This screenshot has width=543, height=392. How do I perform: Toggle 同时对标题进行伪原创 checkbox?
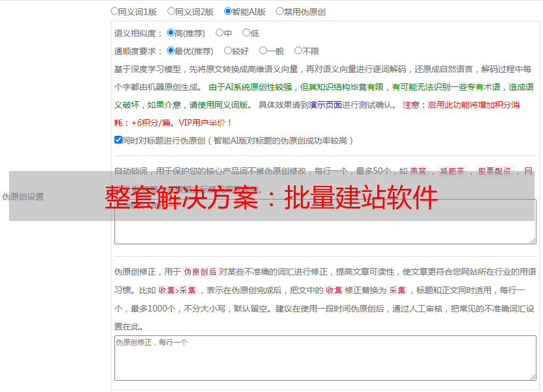click(118, 141)
